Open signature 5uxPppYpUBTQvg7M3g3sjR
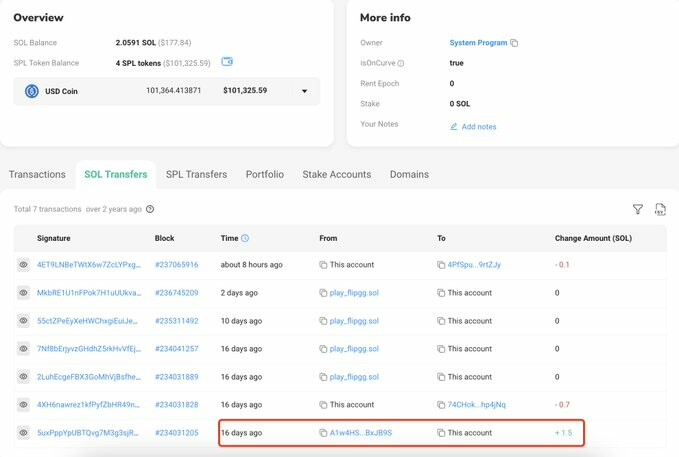Screen dimensions: 679x457 click(88, 433)
